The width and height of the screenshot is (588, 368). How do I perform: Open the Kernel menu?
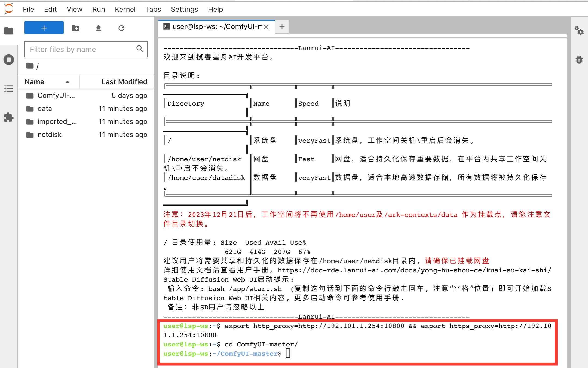(125, 9)
